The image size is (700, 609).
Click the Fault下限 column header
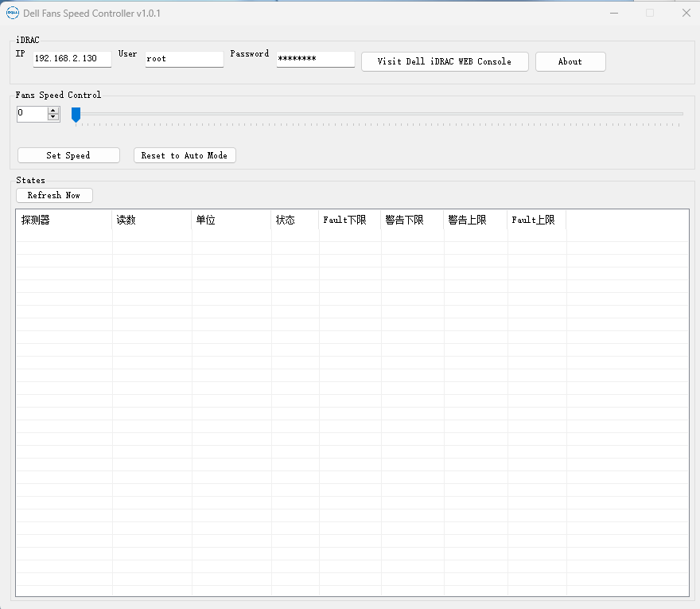[x=349, y=220]
